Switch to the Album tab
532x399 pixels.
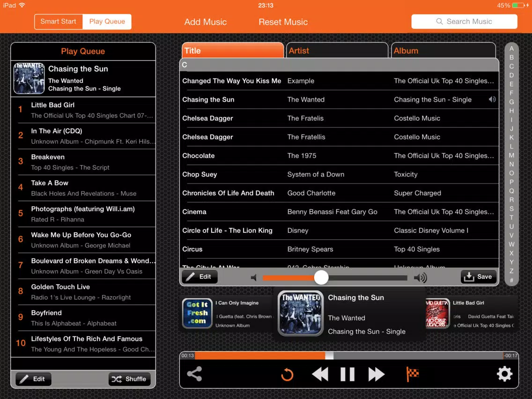click(x=443, y=51)
